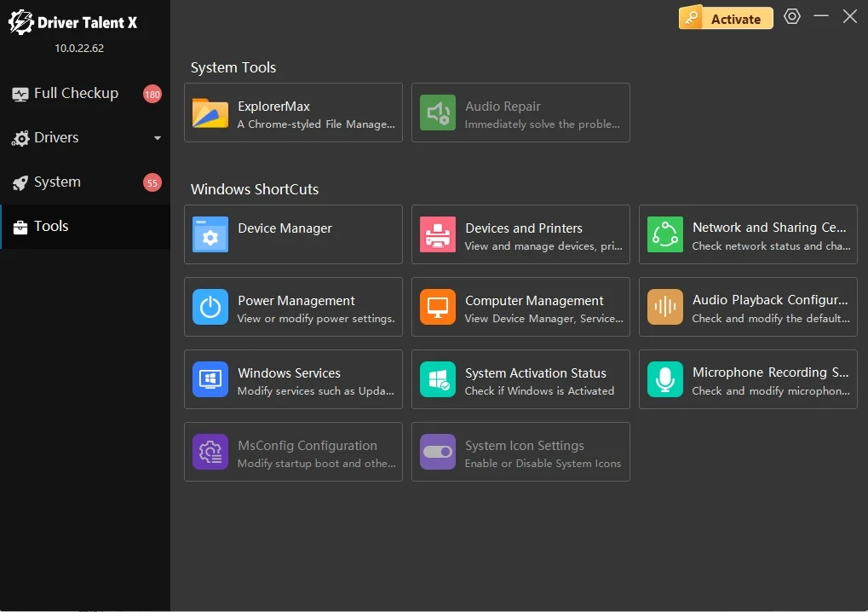Click the "System Tools" section heading
The width and height of the screenshot is (868, 612).
pos(233,67)
